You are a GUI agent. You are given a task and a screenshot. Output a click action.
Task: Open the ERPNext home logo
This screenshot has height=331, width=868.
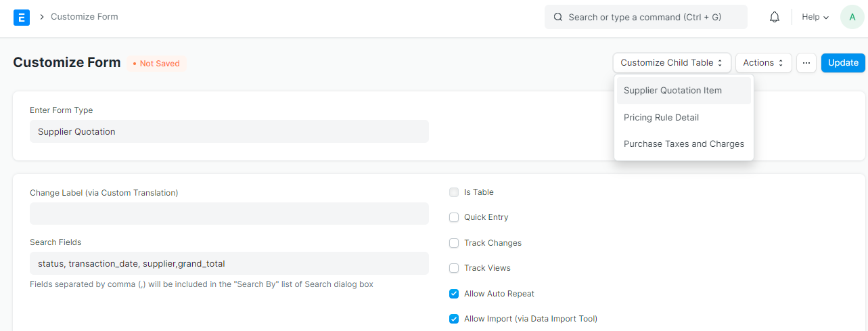tap(22, 17)
